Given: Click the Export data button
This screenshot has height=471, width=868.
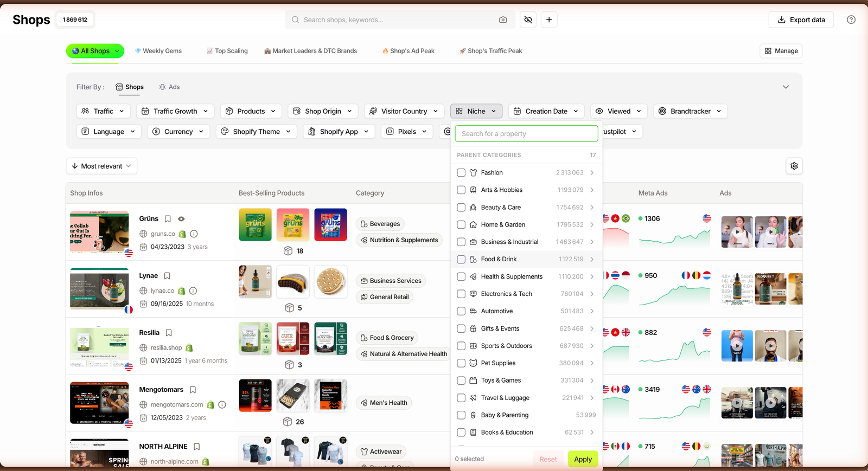Looking at the screenshot, I should [801, 20].
